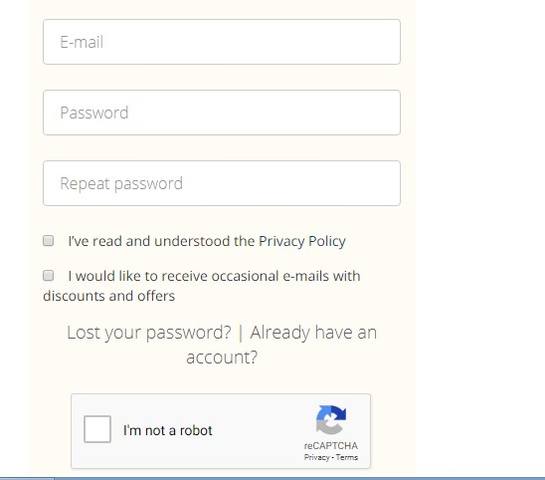Click the Privacy Policy words in the label

coord(302,241)
